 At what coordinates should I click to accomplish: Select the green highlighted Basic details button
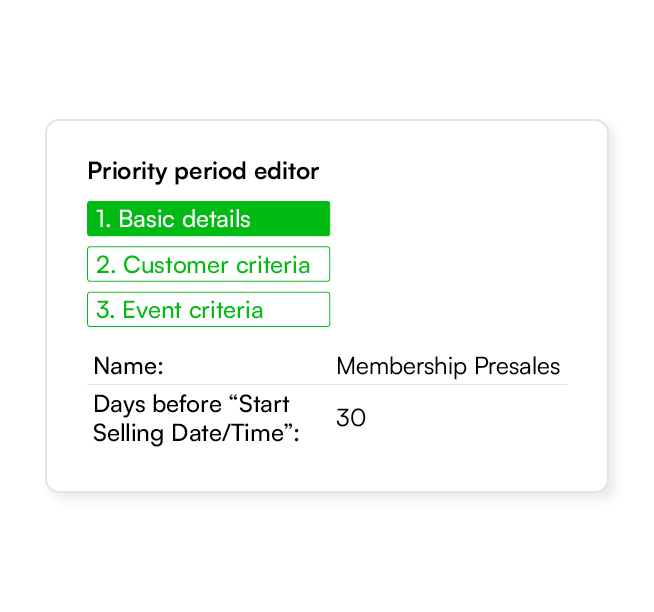point(209,219)
